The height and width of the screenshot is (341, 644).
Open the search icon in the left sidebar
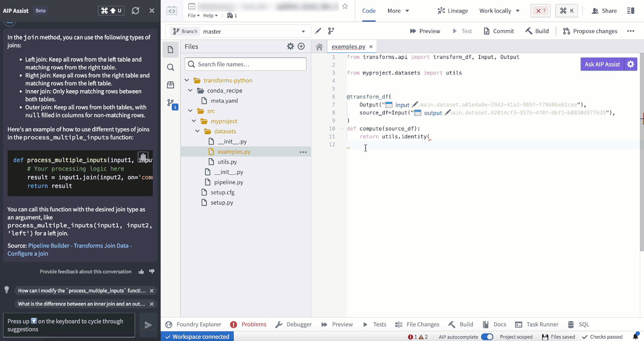[x=171, y=67]
